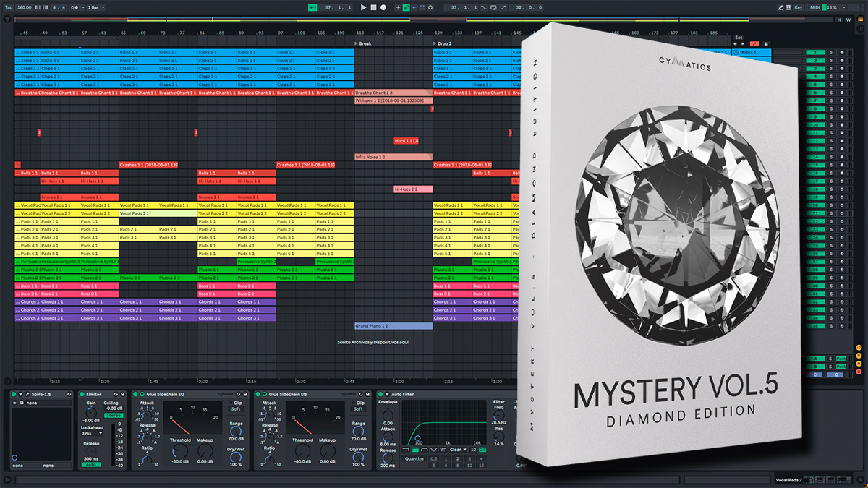
Task: Open the Auto Filter Clean circuit dropdown
Action: coord(458,450)
